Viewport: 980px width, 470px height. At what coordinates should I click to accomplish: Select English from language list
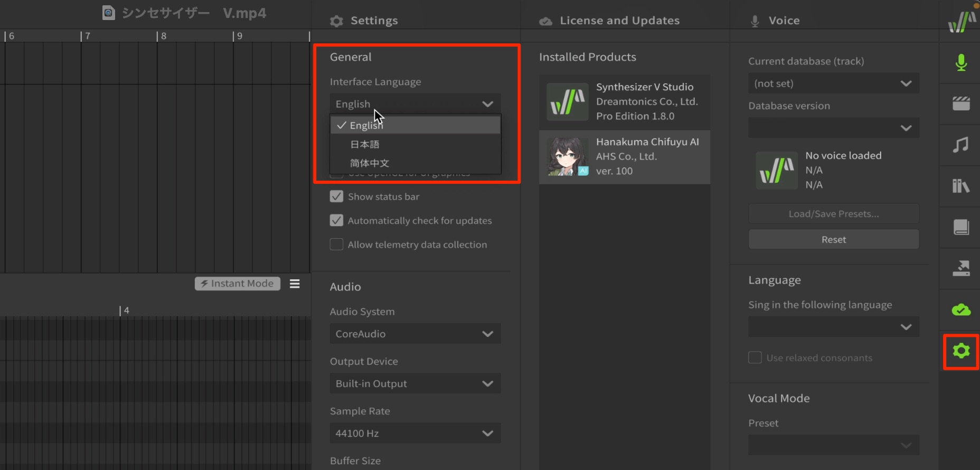click(415, 125)
